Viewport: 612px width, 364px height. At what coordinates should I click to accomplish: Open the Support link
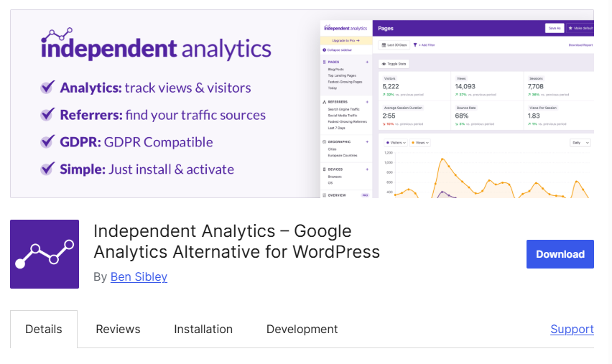pyautogui.click(x=572, y=330)
